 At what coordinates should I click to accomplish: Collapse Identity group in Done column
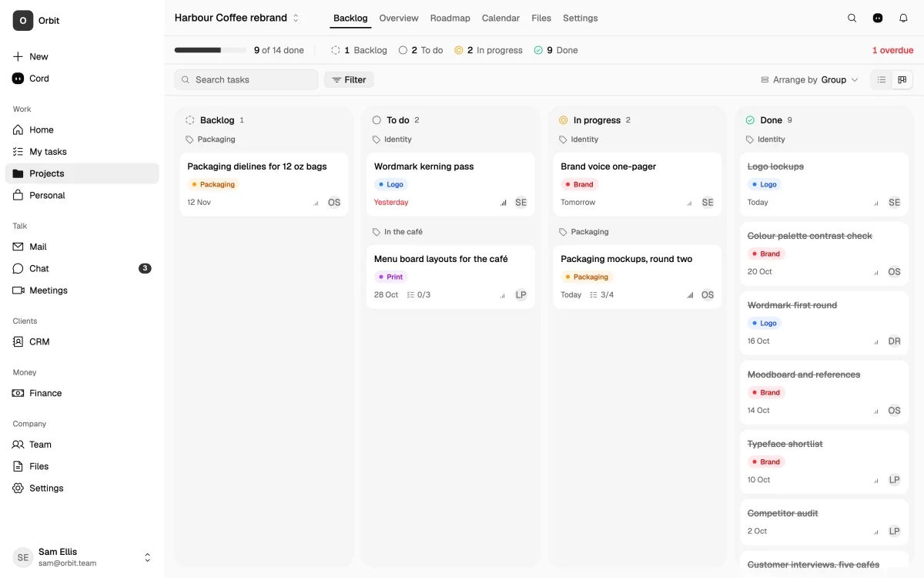point(765,139)
